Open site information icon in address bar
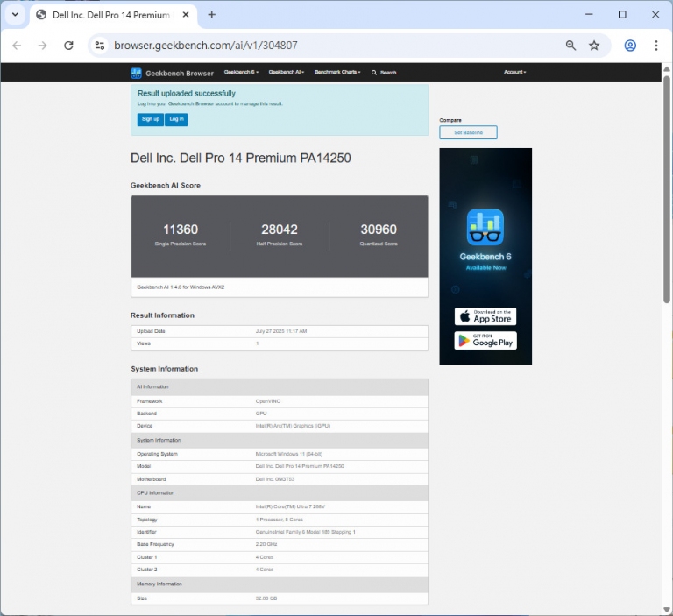The height and width of the screenshot is (616, 673). [x=100, y=46]
